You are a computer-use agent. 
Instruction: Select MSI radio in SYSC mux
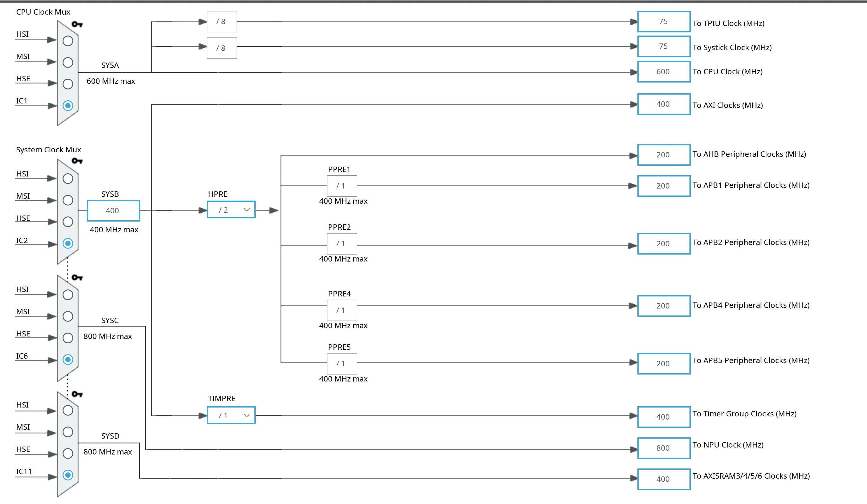(68, 316)
